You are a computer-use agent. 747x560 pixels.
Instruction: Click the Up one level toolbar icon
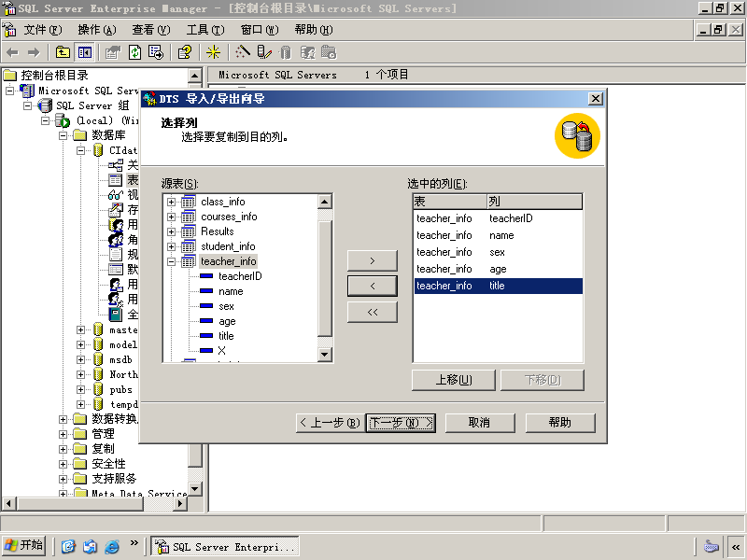click(63, 52)
